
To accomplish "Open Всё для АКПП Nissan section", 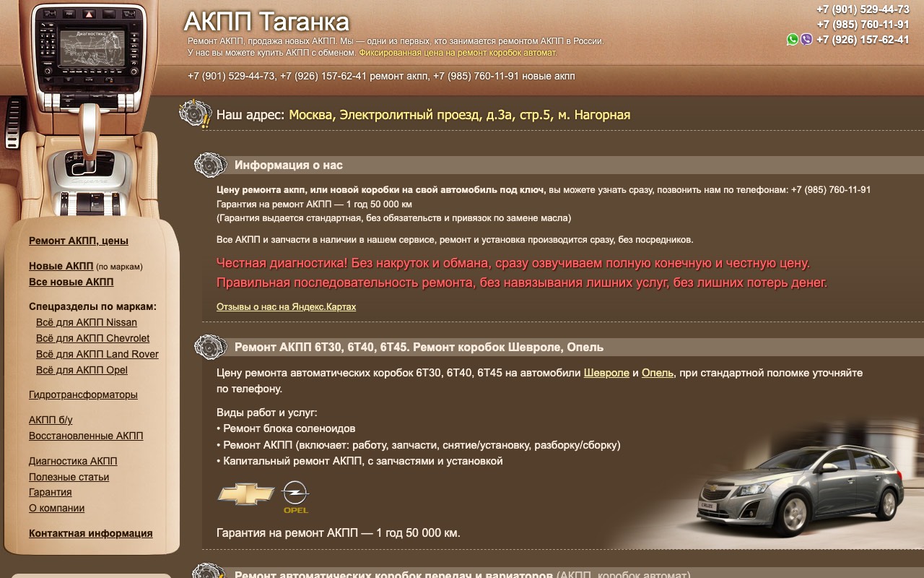I will point(87,322).
